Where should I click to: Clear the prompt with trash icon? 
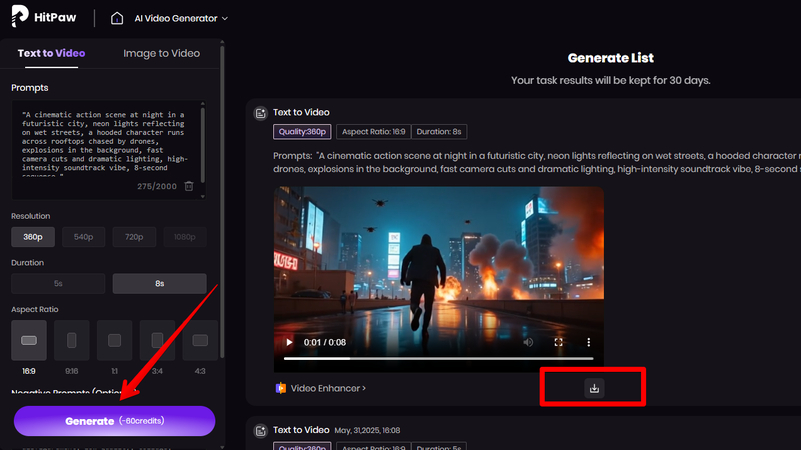[189, 186]
